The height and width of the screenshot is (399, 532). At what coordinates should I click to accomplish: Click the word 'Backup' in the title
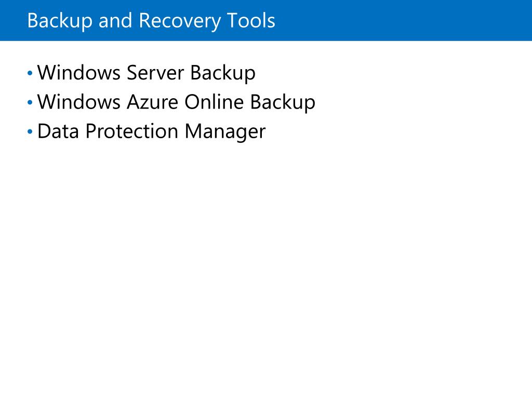tap(60, 22)
